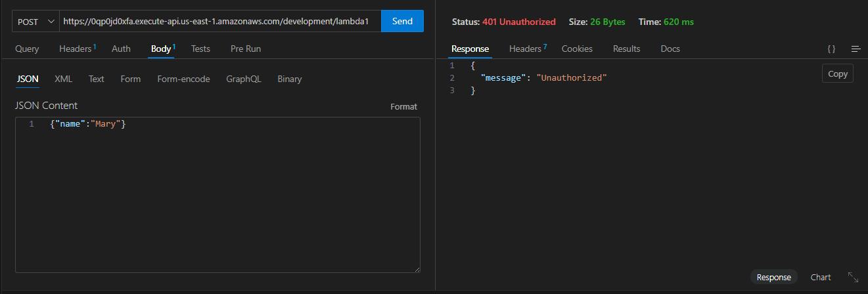This screenshot has height=294, width=868.
Task: Switch to the Chart view
Action: tap(821, 277)
